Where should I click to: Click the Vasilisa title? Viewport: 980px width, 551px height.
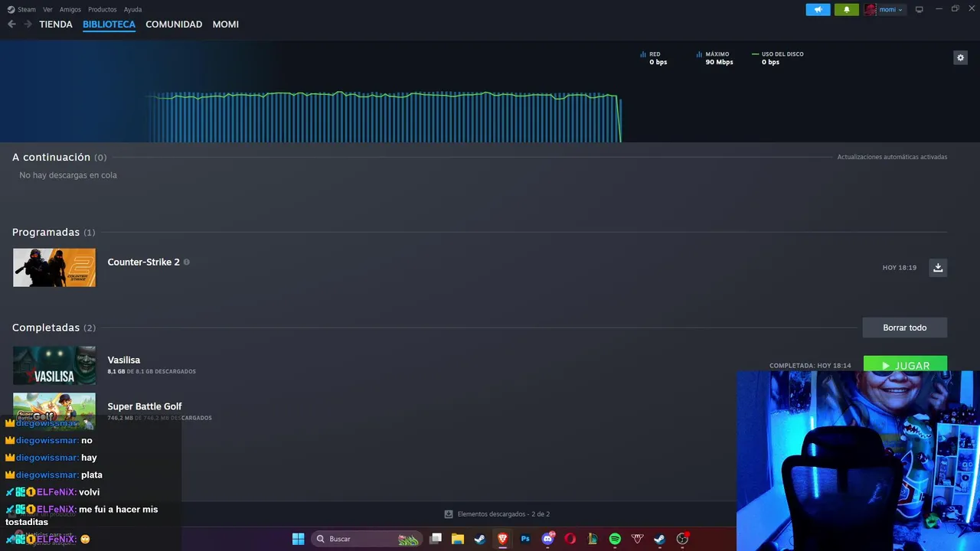123,360
